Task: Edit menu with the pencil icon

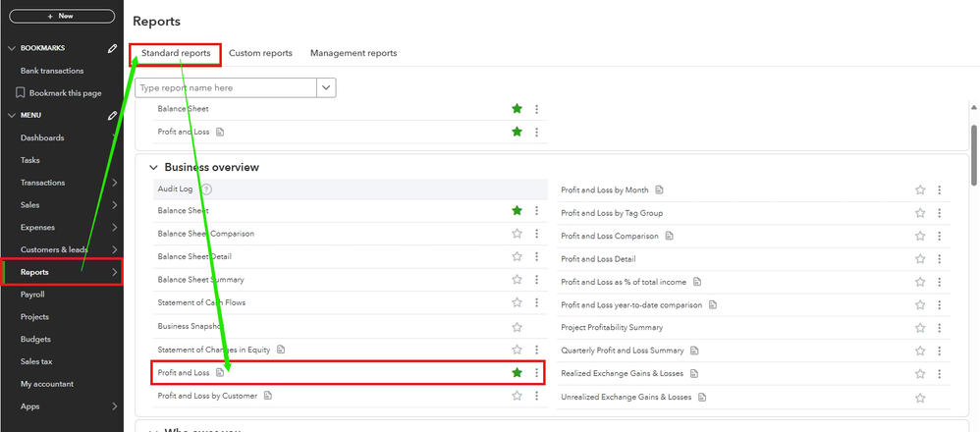Action: (x=113, y=115)
